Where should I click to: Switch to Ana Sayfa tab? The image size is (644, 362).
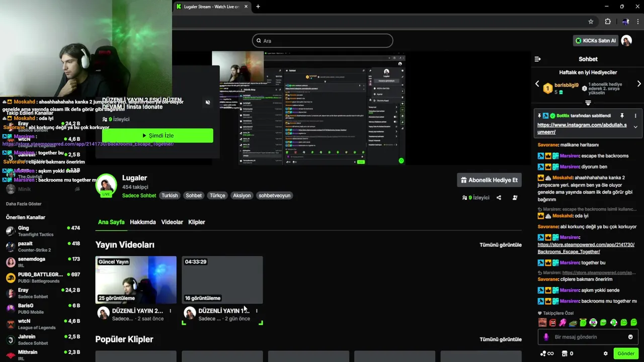coord(111,222)
